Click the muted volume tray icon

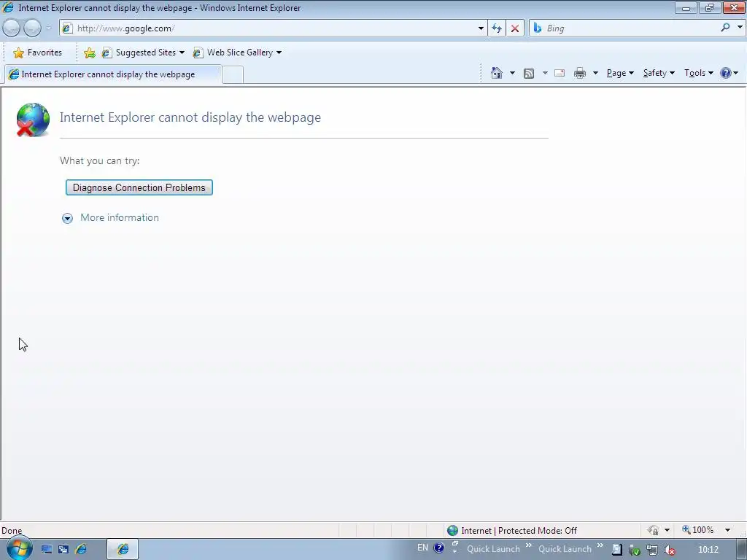click(x=670, y=551)
